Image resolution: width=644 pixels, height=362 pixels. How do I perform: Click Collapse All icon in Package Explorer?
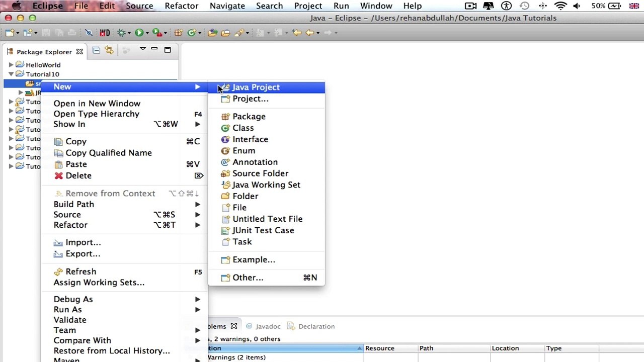click(x=96, y=50)
